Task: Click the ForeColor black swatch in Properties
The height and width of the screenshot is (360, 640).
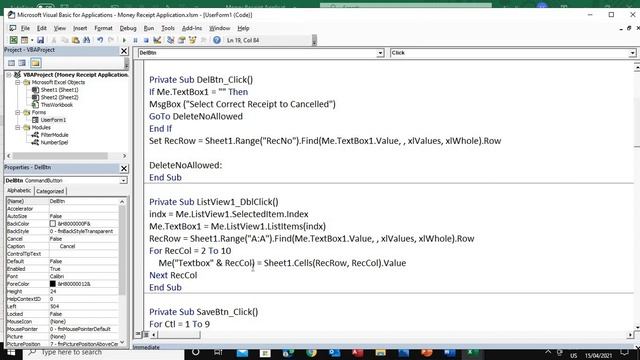Action: click(53, 284)
